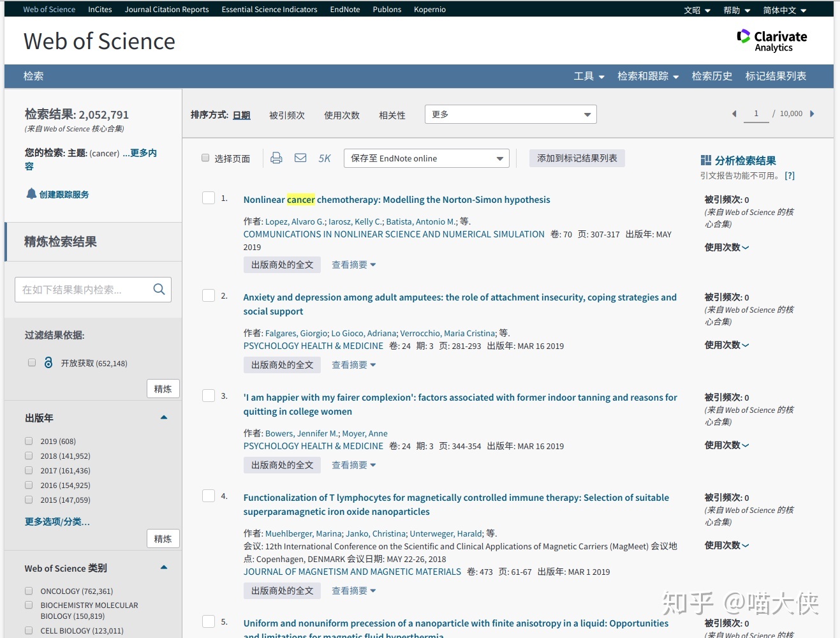Check the 选择页面 checkbox
This screenshot has width=840, height=638.
(205, 158)
